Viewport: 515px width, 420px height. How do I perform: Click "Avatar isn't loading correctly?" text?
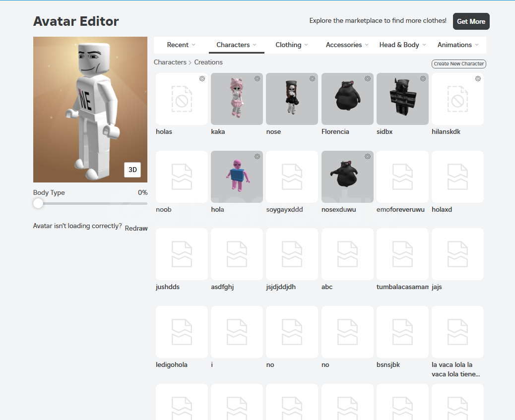coord(77,226)
